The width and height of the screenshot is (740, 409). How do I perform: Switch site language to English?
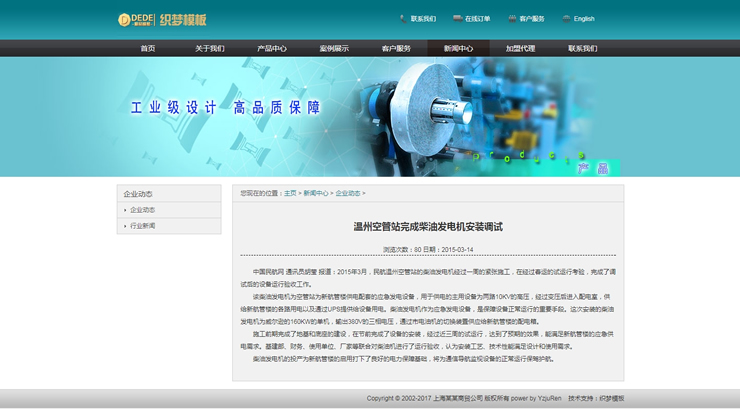[x=583, y=19]
